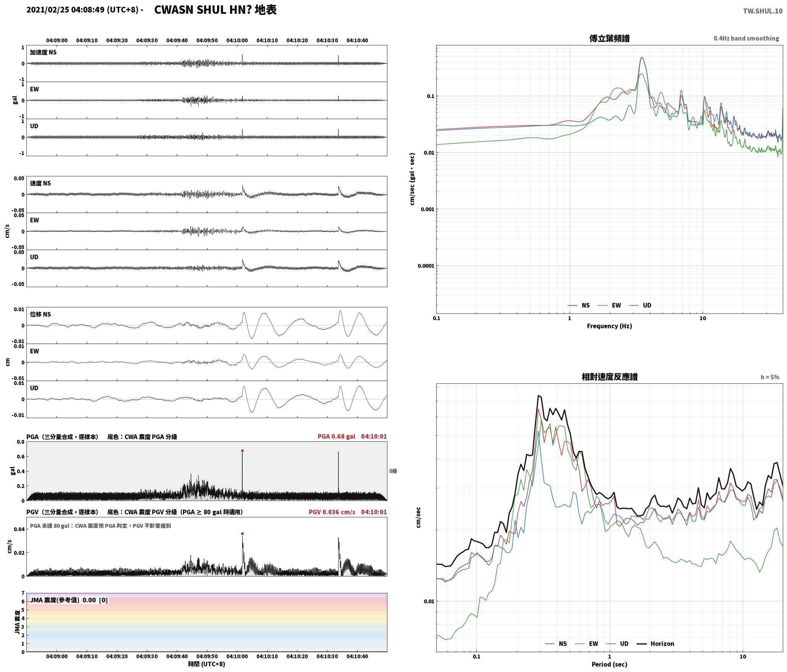Click the 相對速度反應譜 chart title
Screen dimensions: 787x672
coord(609,377)
